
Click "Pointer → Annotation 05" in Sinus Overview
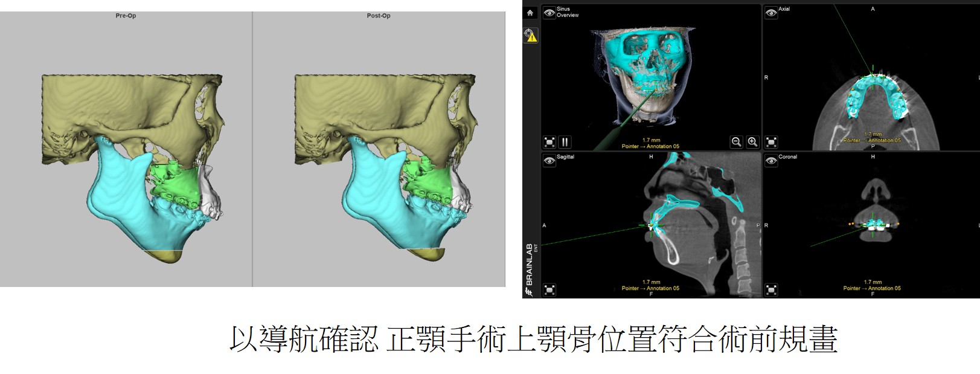(650, 146)
